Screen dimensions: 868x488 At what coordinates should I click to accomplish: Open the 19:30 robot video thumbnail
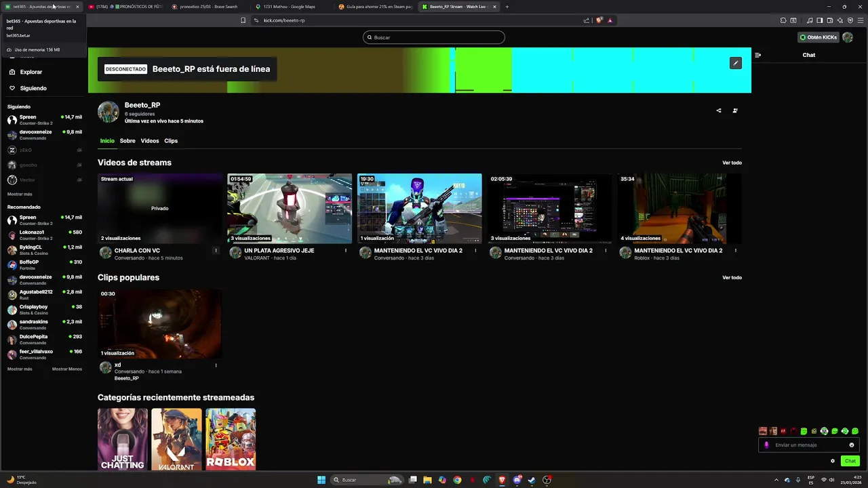click(x=420, y=209)
